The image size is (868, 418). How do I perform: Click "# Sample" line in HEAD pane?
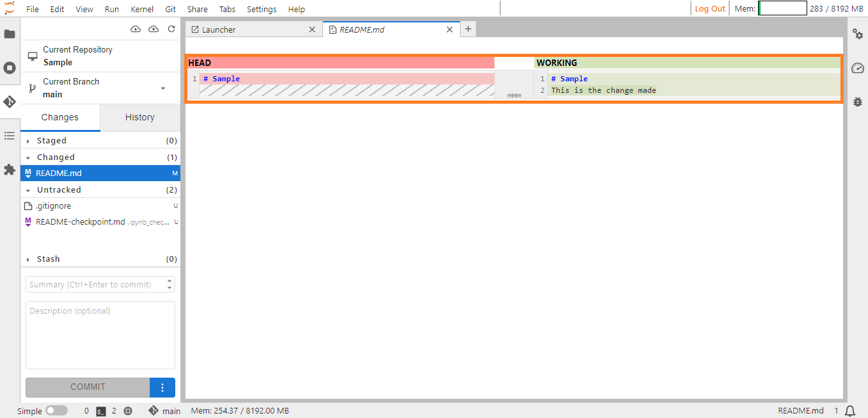pos(222,79)
